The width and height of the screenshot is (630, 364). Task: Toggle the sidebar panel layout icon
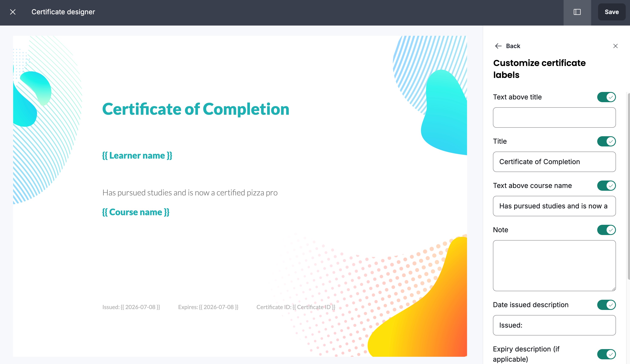point(577,12)
